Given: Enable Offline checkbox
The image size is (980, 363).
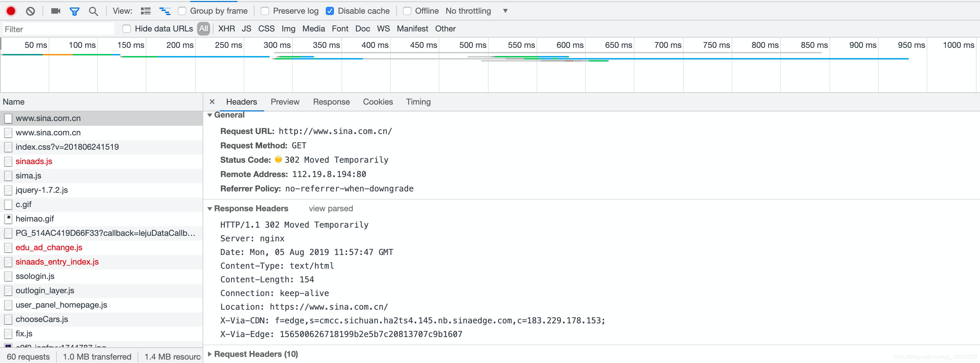Looking at the screenshot, I should coord(407,11).
